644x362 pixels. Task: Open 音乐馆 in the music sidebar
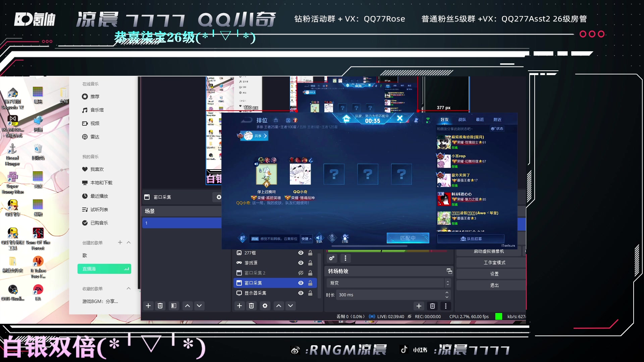93,110
